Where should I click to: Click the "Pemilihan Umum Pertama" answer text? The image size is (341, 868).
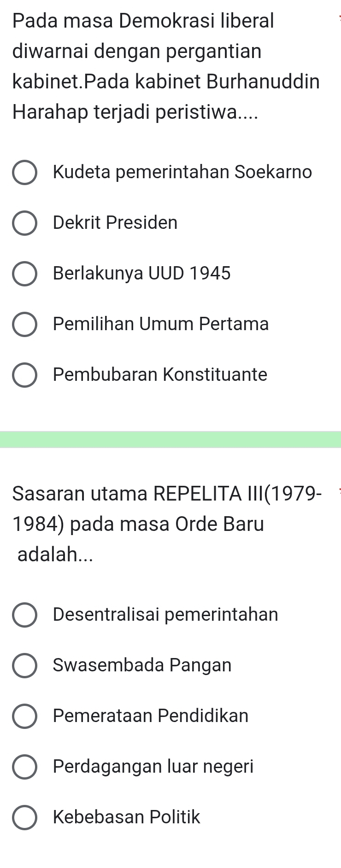(161, 324)
